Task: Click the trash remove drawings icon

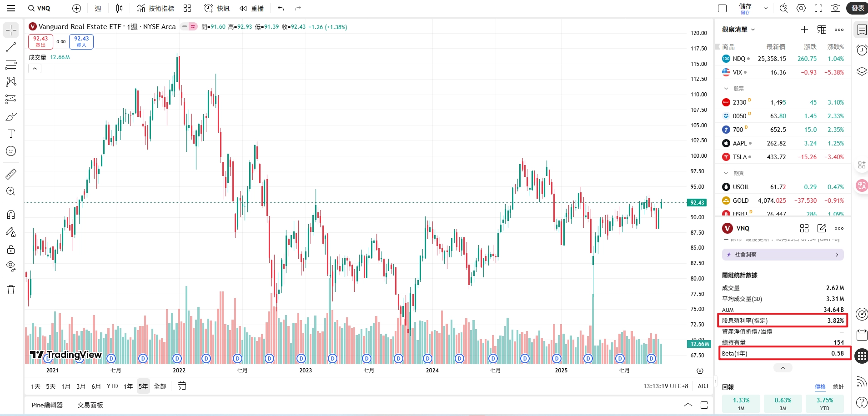Action: pyautogui.click(x=11, y=290)
